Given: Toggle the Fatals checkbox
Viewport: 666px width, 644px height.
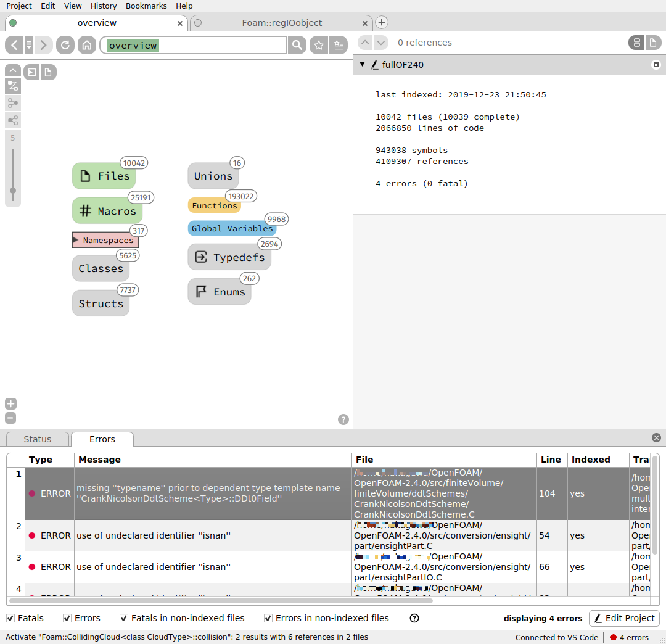Looking at the screenshot, I should click(x=10, y=618).
